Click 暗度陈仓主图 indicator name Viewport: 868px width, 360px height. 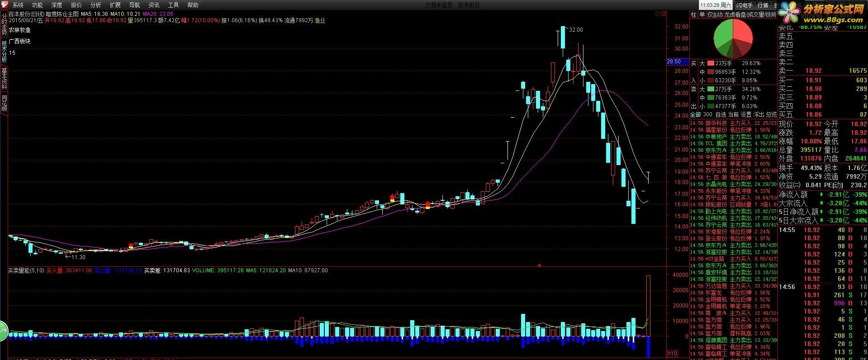pyautogui.click(x=62, y=14)
